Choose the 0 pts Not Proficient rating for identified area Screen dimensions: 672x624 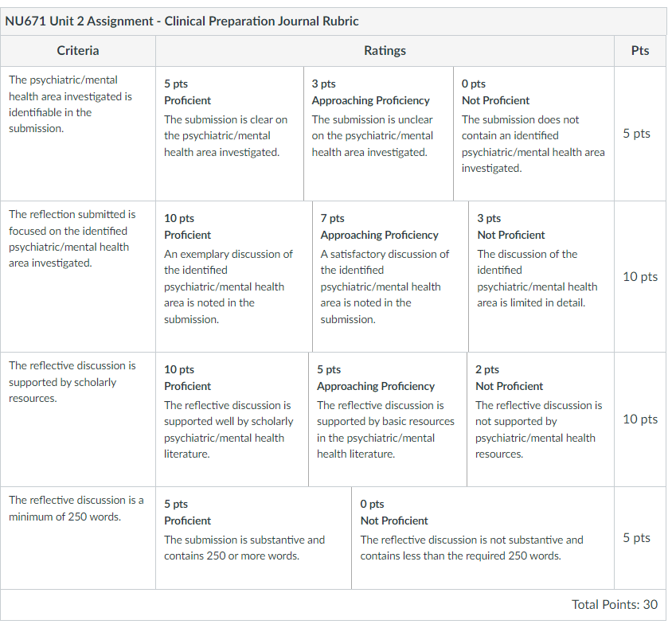[x=533, y=134]
